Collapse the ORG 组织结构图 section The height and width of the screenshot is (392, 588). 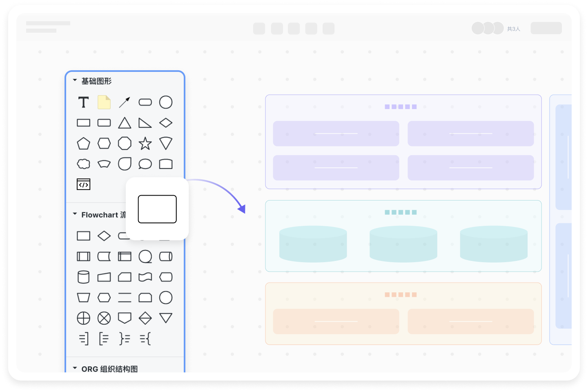click(x=75, y=368)
